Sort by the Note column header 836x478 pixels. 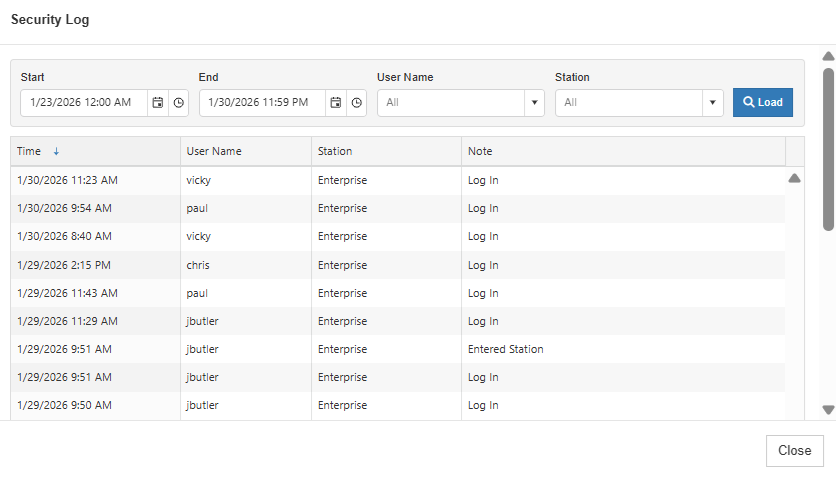[x=623, y=151]
